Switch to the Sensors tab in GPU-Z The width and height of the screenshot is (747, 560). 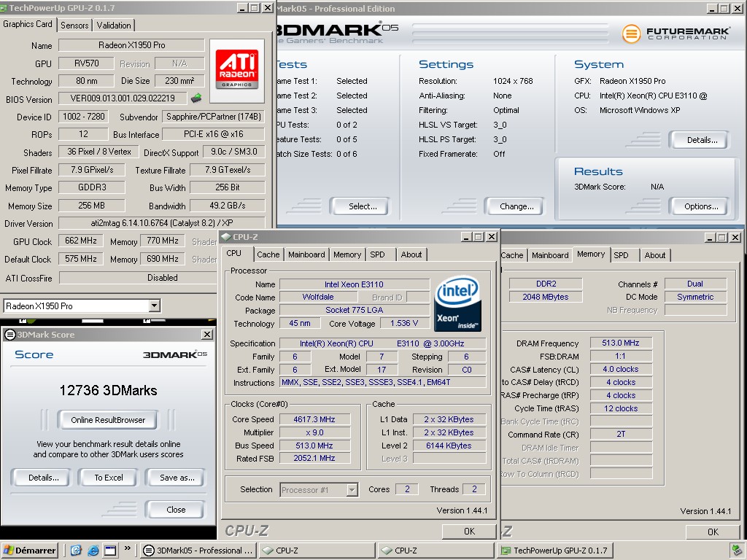coord(74,26)
